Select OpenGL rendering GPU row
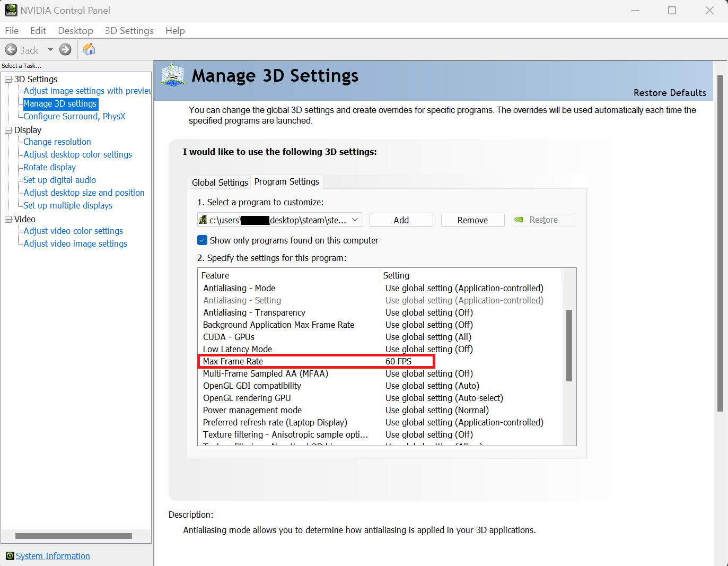The height and width of the screenshot is (566, 728). click(380, 398)
